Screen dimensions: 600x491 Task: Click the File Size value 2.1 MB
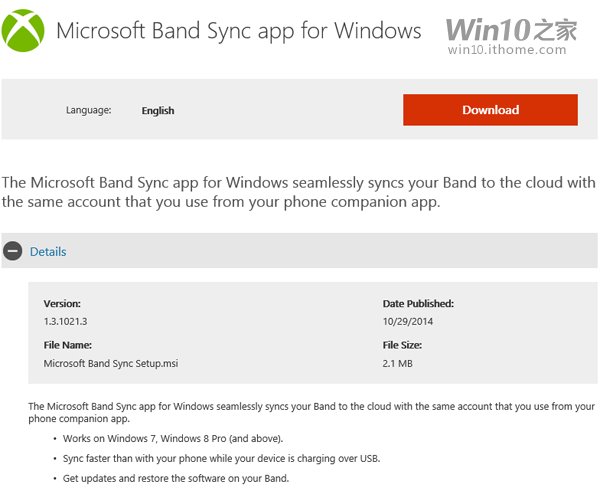point(398,364)
